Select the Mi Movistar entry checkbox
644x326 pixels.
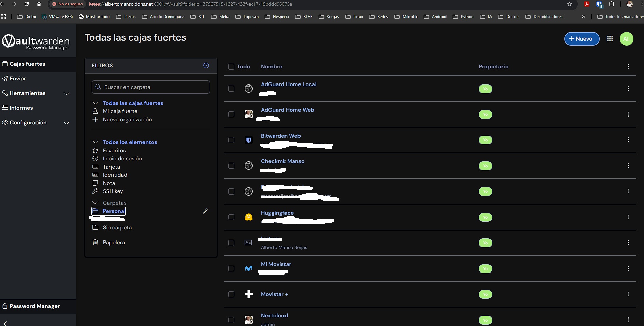(x=231, y=268)
